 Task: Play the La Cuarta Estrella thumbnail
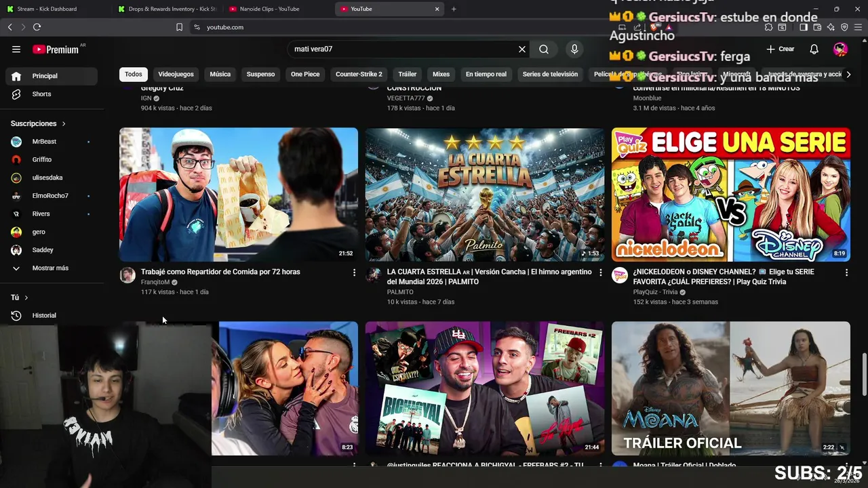(x=484, y=195)
